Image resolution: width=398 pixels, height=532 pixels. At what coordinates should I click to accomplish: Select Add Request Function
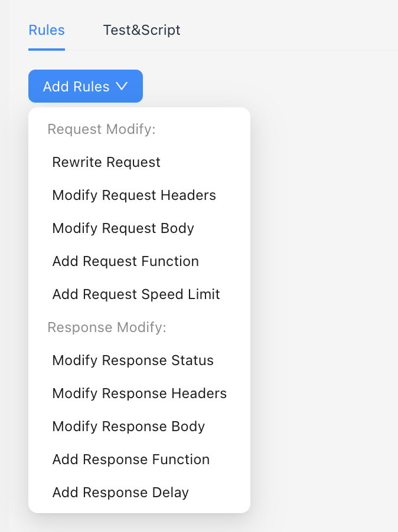[x=125, y=261]
